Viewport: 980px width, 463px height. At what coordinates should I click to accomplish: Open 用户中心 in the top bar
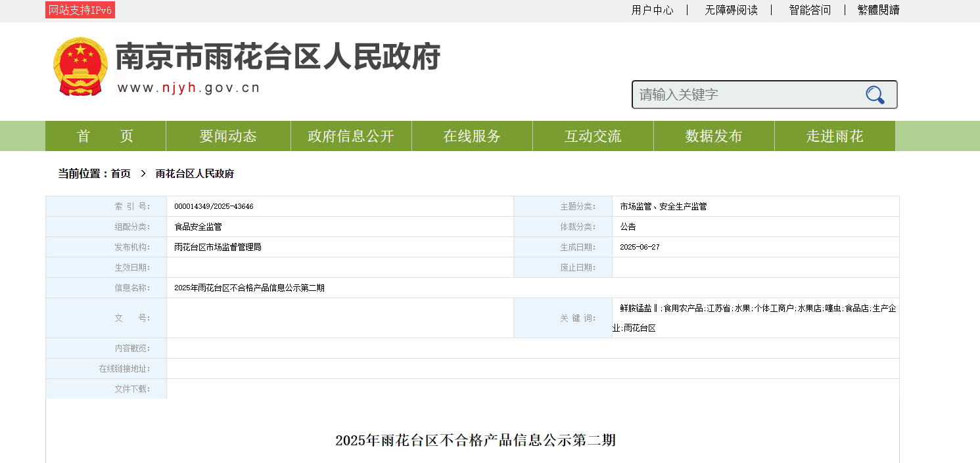652,10
